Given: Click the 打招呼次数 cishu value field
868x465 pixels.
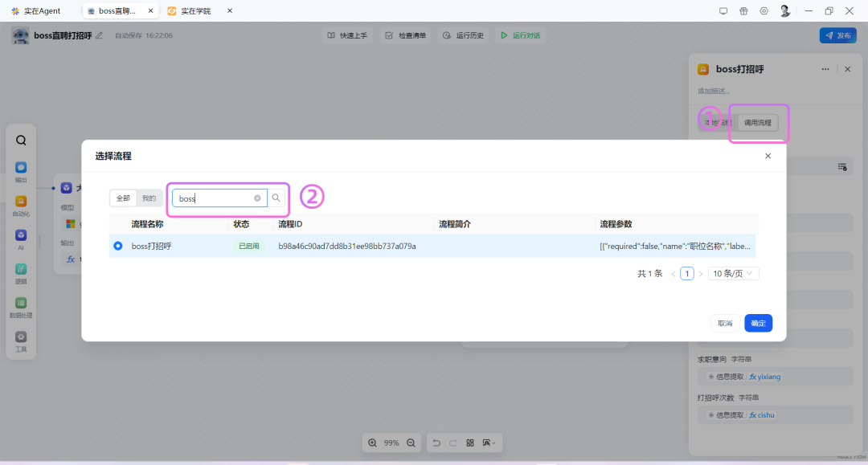Looking at the screenshot, I should coord(775,414).
